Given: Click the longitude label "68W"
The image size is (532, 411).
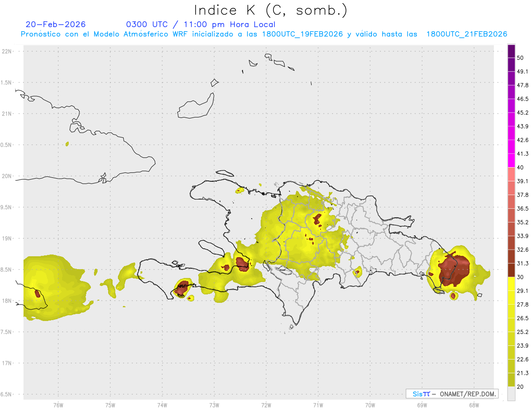Looking at the screenshot, I should pos(474,405).
